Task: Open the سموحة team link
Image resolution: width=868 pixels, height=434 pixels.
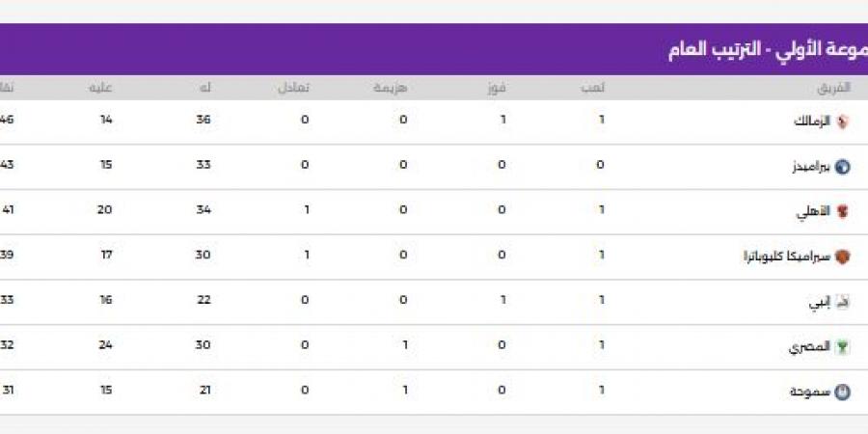Action: [x=808, y=393]
